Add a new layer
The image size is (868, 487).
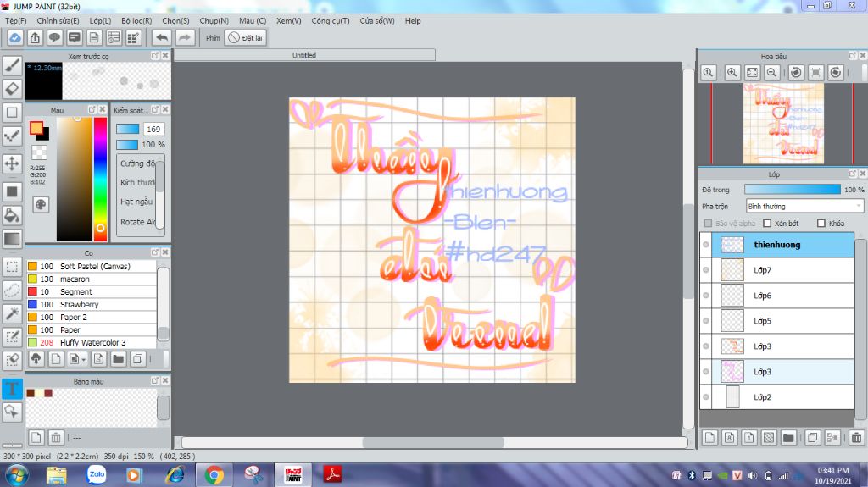[709, 438]
